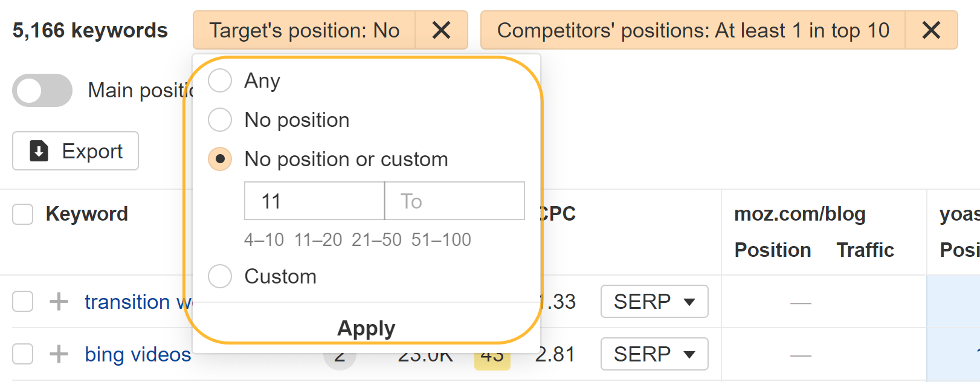Check the checkbox beside "bing videos"
Viewport: 980px width, 382px height.
(22, 354)
